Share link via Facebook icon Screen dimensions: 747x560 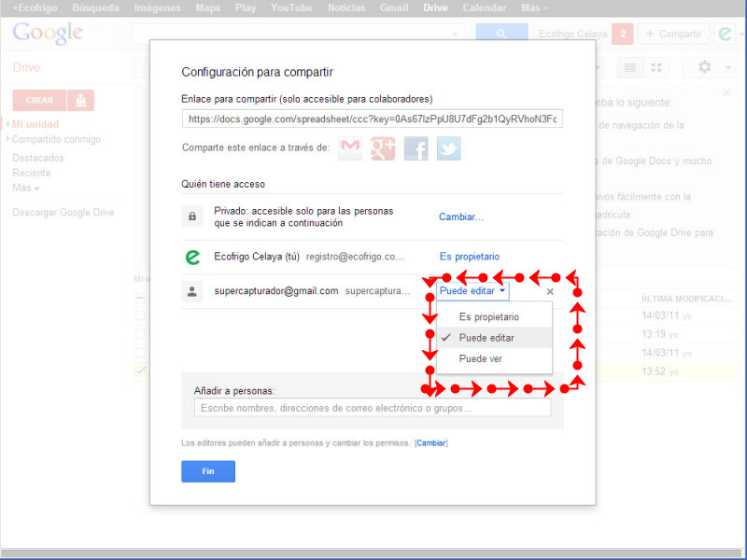click(416, 148)
